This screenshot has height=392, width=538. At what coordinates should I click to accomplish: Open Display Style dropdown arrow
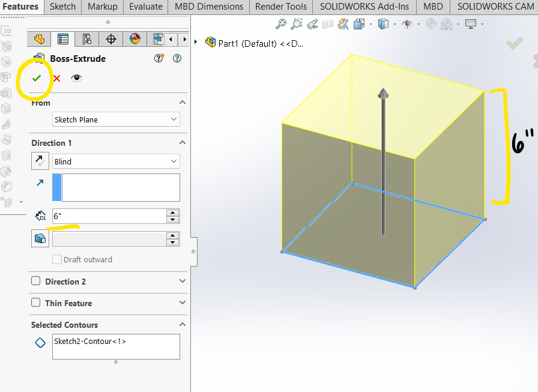tap(394, 25)
